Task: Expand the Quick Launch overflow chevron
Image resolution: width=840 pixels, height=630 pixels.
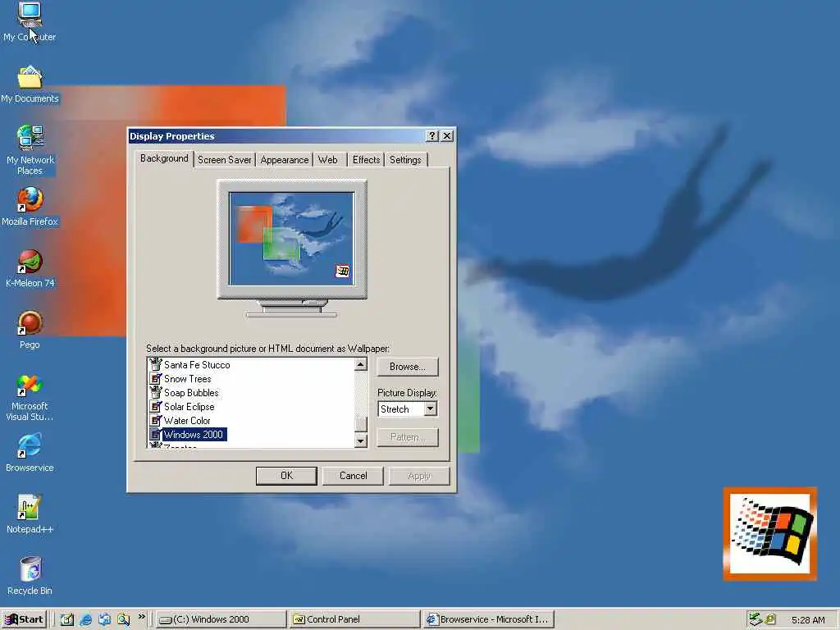Action: point(141,617)
